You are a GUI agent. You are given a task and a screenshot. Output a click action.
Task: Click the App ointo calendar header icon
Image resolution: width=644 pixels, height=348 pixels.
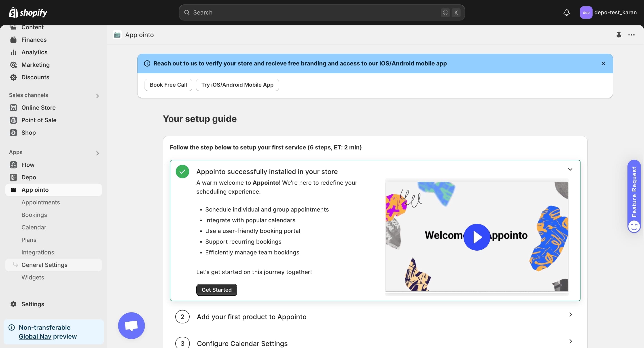pos(117,35)
